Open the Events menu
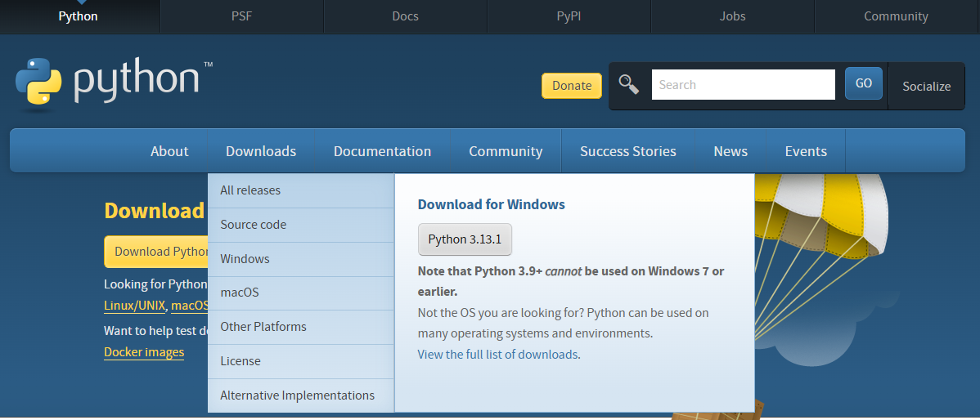This screenshot has height=420, width=980. [x=807, y=151]
